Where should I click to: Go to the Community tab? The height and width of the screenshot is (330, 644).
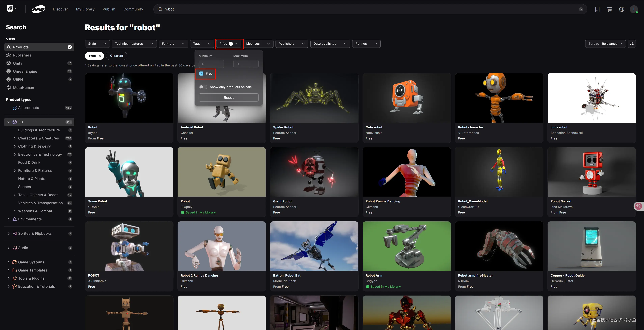(x=133, y=9)
